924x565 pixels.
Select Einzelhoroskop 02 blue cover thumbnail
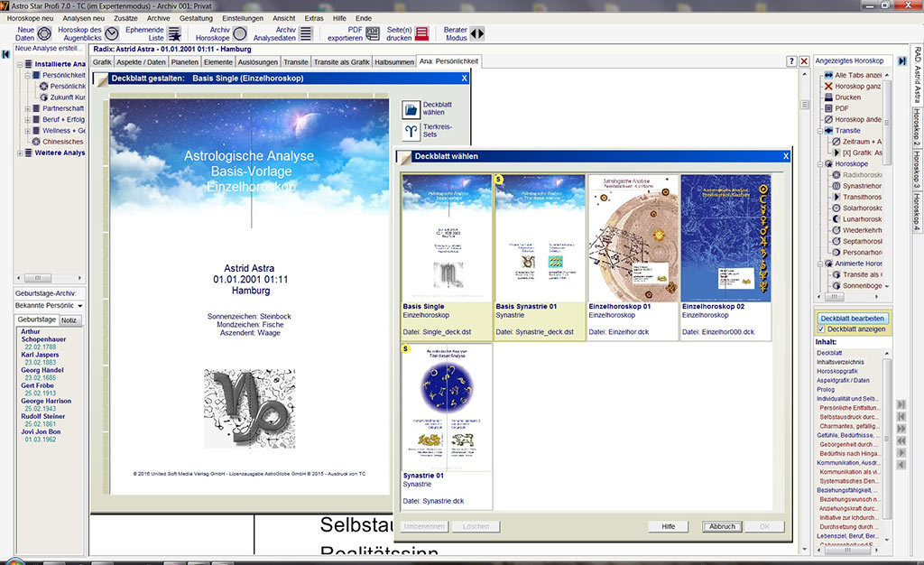pyautogui.click(x=726, y=238)
